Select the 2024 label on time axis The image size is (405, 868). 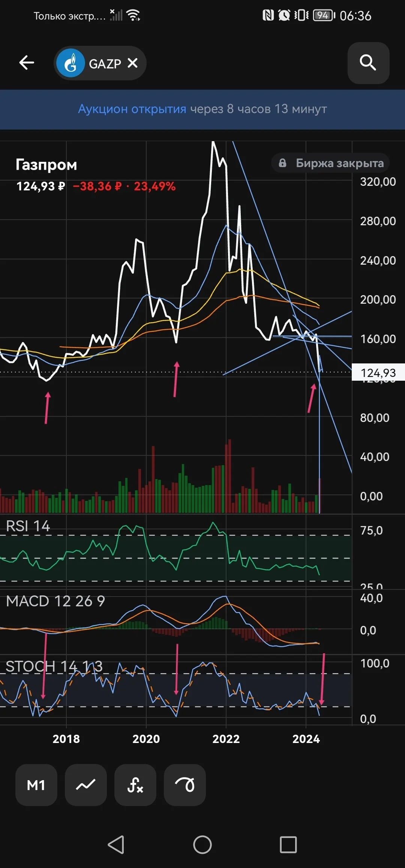(x=306, y=739)
